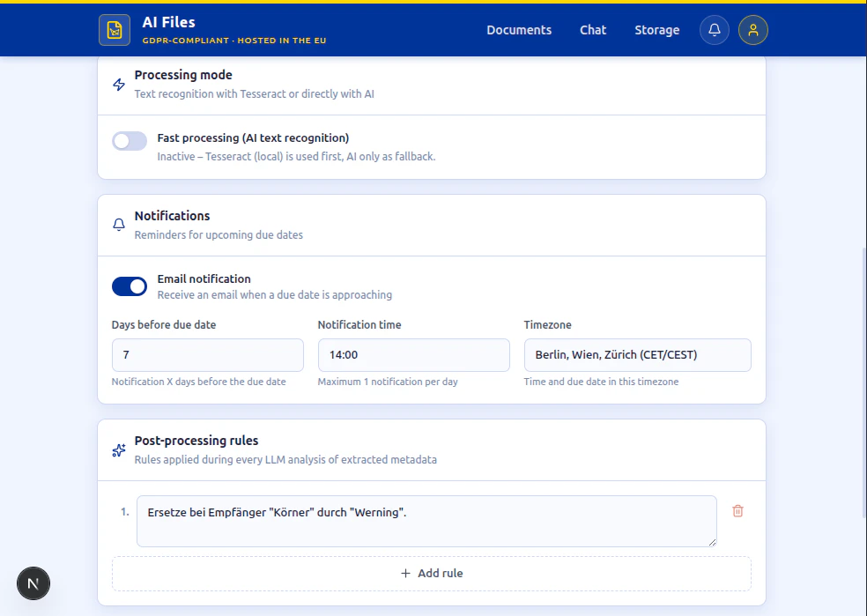
Task: Click the Processing mode lightning icon
Action: click(118, 84)
